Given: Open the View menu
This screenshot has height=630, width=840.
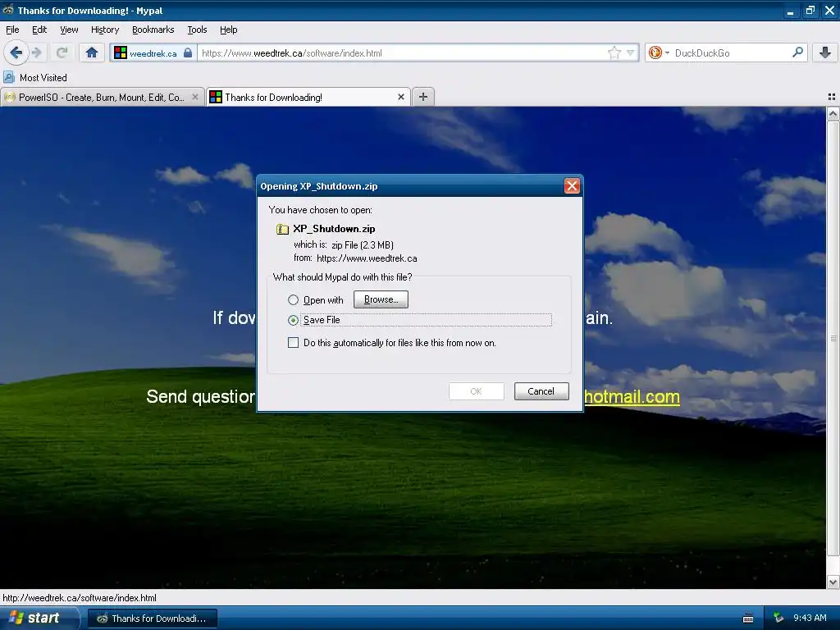Looking at the screenshot, I should [69, 30].
